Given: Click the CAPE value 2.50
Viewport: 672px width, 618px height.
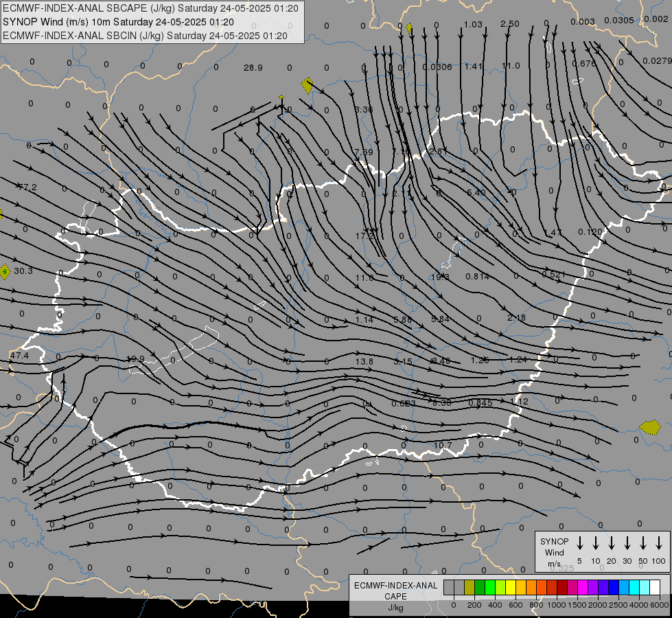Looking at the screenshot, I should click(510, 24).
